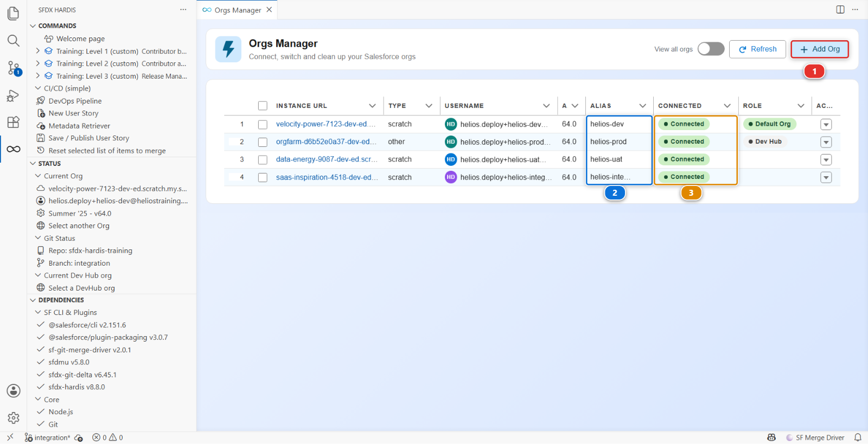Open Instance URL column filter dropdown
Screen dimensions: 868x444
[372, 106]
